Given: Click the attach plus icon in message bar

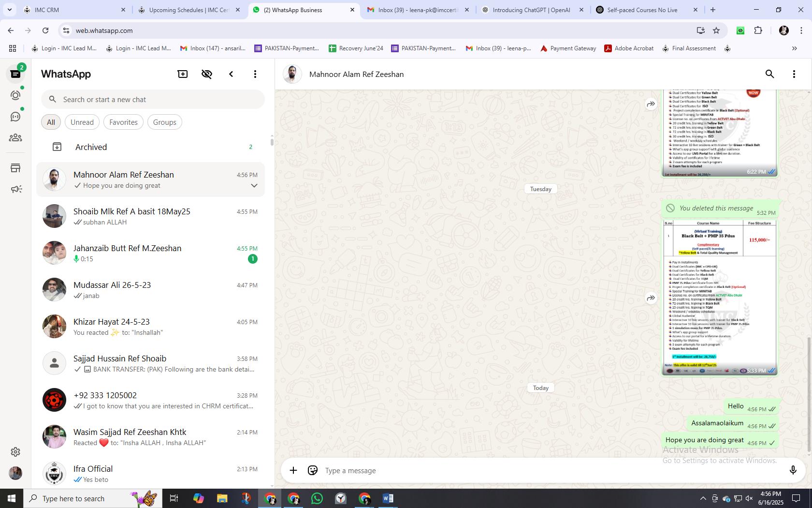Looking at the screenshot, I should click(293, 470).
